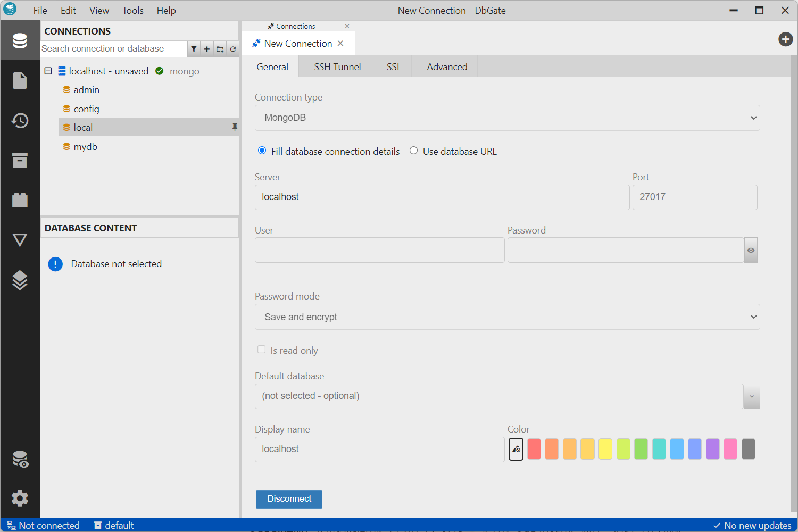Viewport: 798px width, 532px height.
Task: Select the mydb database
Action: coord(85,147)
